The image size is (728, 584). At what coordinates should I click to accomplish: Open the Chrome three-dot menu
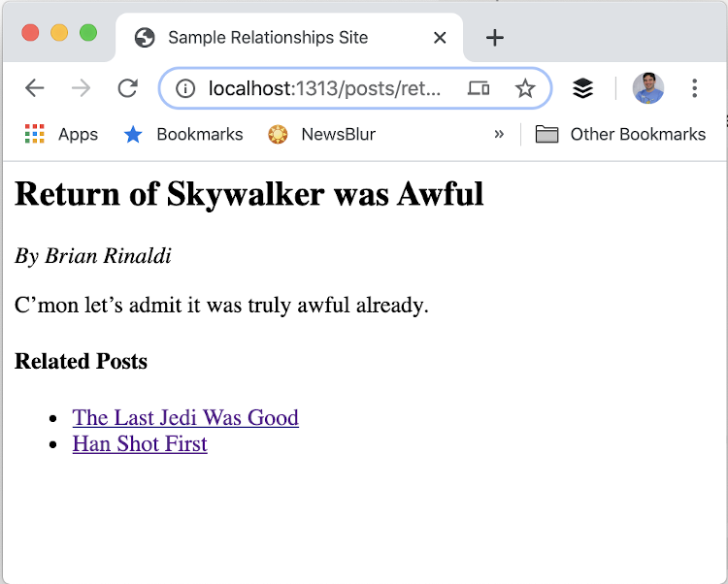point(695,88)
